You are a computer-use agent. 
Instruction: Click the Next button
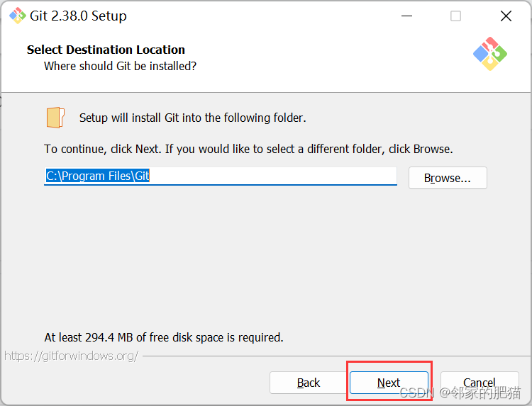point(389,383)
